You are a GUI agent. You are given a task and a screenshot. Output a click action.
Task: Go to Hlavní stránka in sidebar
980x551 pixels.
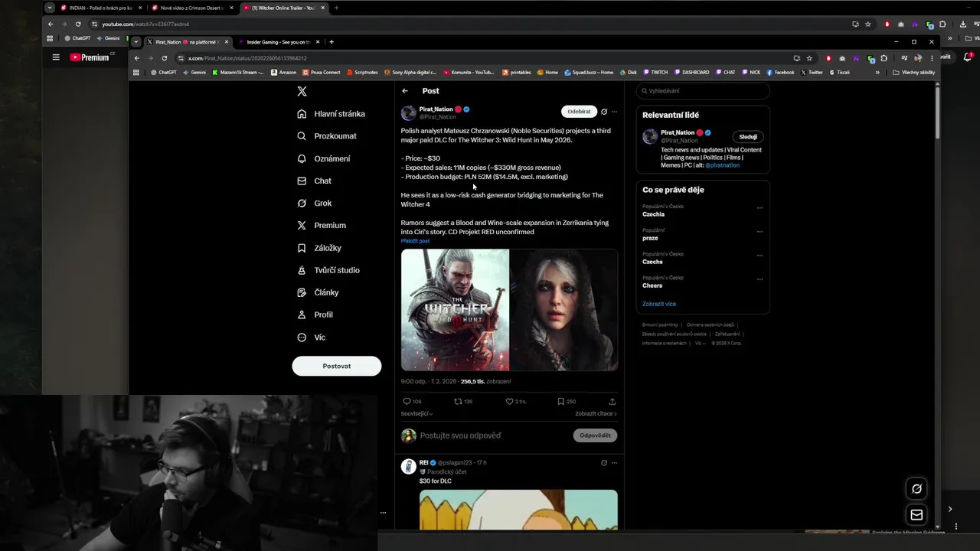(x=331, y=114)
